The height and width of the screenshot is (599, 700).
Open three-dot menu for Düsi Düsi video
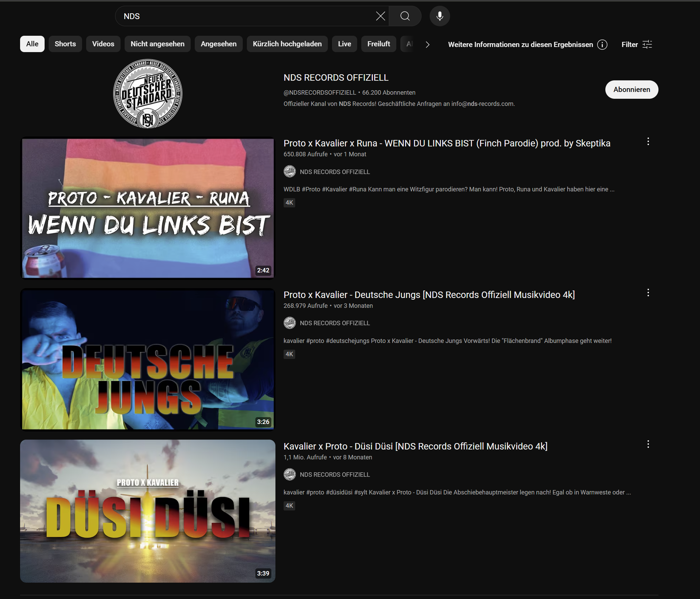(x=648, y=444)
